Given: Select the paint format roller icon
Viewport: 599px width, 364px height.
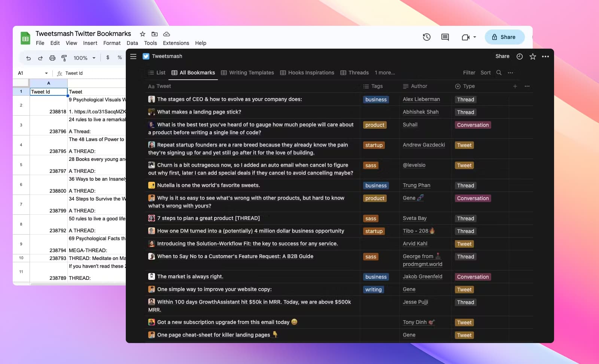Looking at the screenshot, I should (x=64, y=58).
